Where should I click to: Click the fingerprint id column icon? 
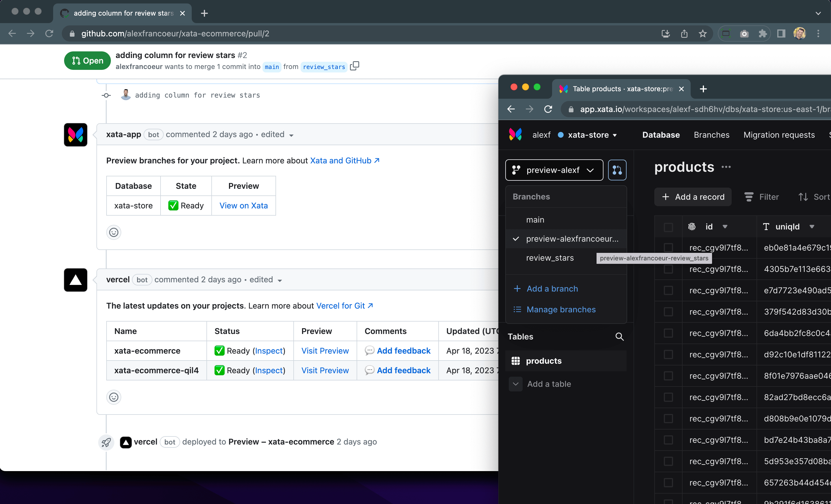(692, 227)
